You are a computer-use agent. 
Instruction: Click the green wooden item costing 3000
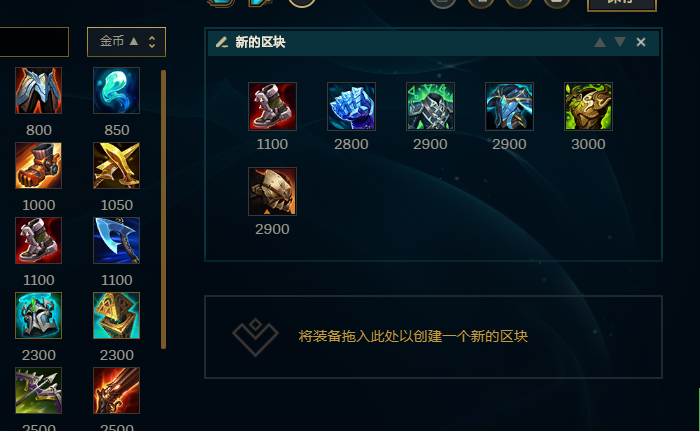588,106
